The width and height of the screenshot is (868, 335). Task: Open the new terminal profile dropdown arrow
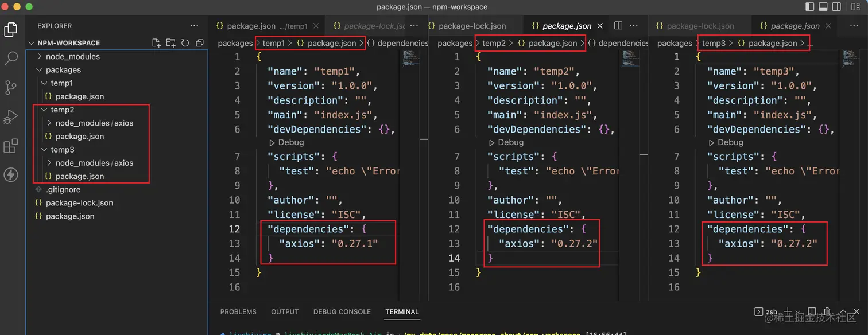click(x=799, y=311)
